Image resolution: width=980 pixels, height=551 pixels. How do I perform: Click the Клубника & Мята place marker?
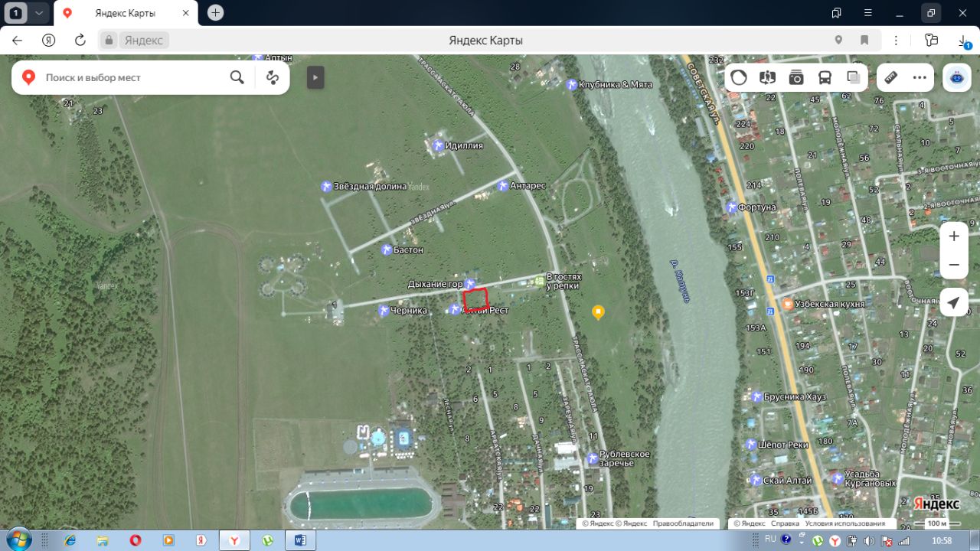[571, 84]
